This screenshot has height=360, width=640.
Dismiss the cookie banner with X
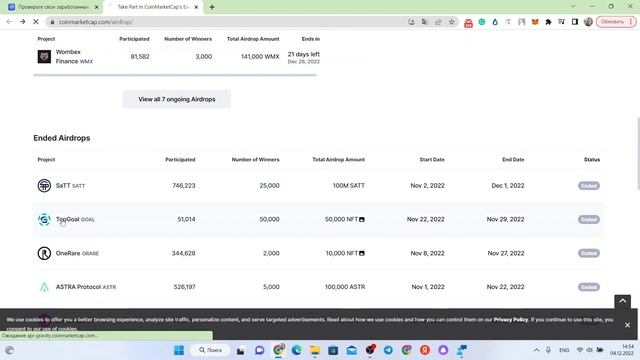coord(627,325)
